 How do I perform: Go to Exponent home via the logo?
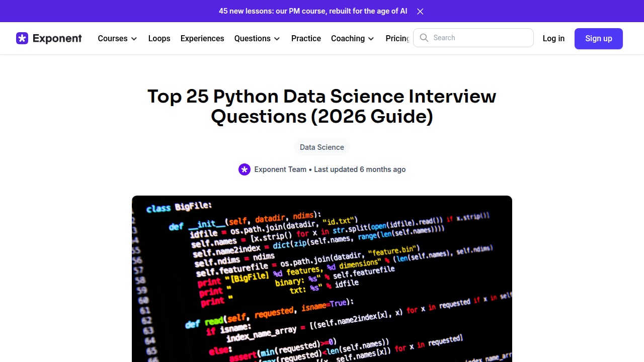(x=49, y=38)
